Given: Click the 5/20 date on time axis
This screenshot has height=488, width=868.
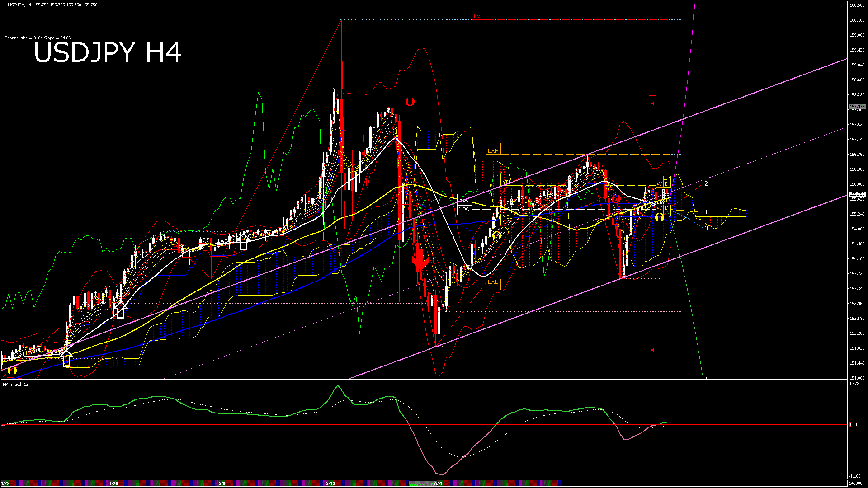Looking at the screenshot, I should tap(439, 483).
